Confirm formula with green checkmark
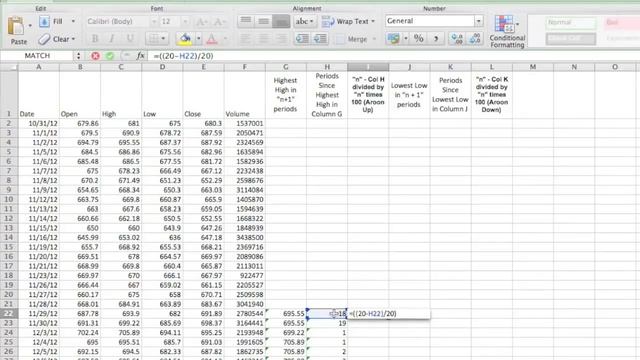Viewport: 640px width, 360px height. coord(110,56)
